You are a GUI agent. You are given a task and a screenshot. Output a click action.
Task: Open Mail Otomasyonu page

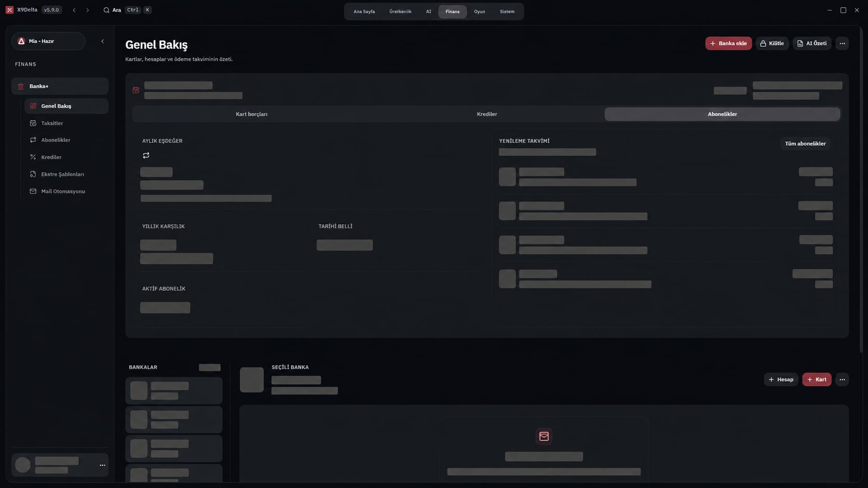66,192
